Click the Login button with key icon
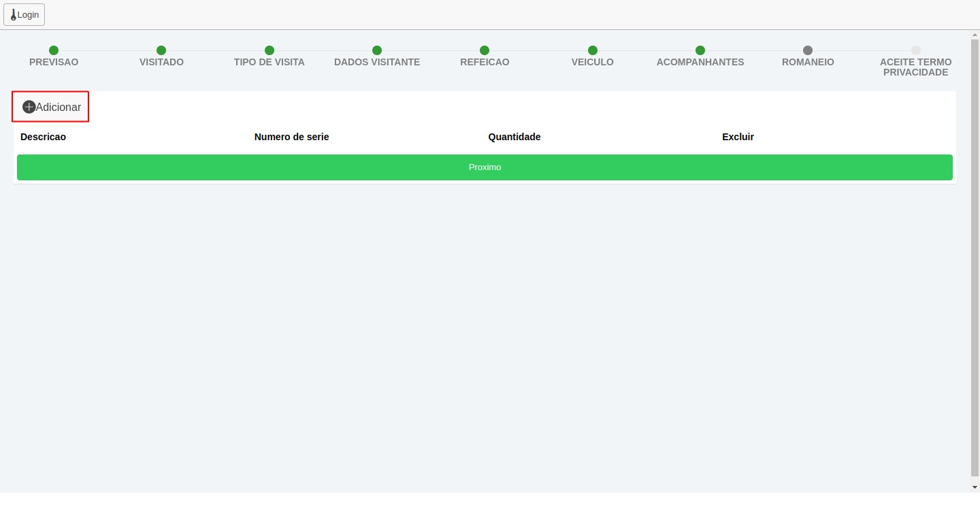This screenshot has width=980, height=522. pyautogui.click(x=24, y=14)
